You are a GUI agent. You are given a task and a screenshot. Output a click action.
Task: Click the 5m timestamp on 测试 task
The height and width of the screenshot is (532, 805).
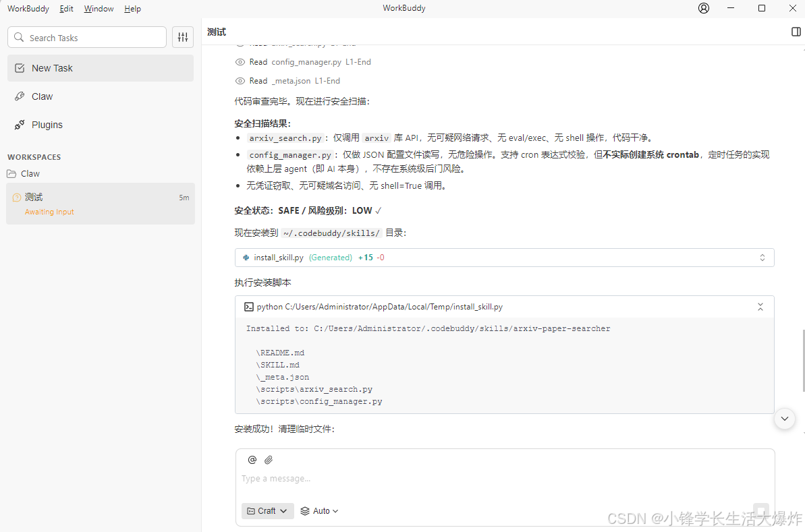184,198
